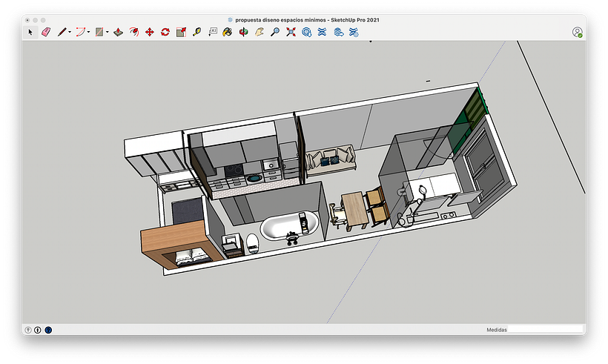Click the kitchen stovetop in the model
This screenshot has width=608, height=364.
[x=234, y=171]
